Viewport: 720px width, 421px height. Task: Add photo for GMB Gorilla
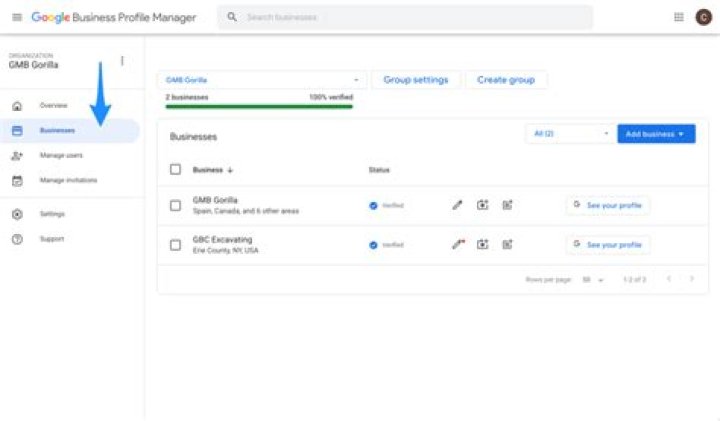[482, 205]
